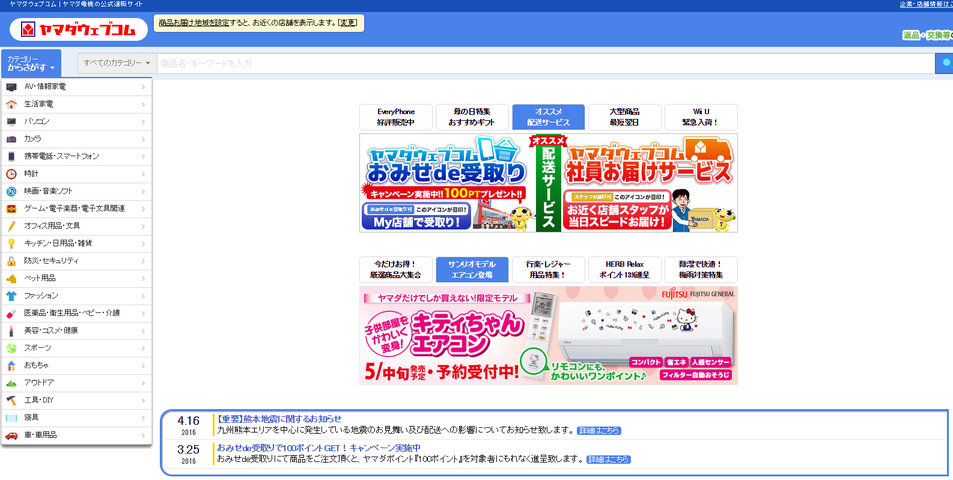
Task: Click the キッチン・日用品 lightbulb icon
Action: click(x=11, y=244)
